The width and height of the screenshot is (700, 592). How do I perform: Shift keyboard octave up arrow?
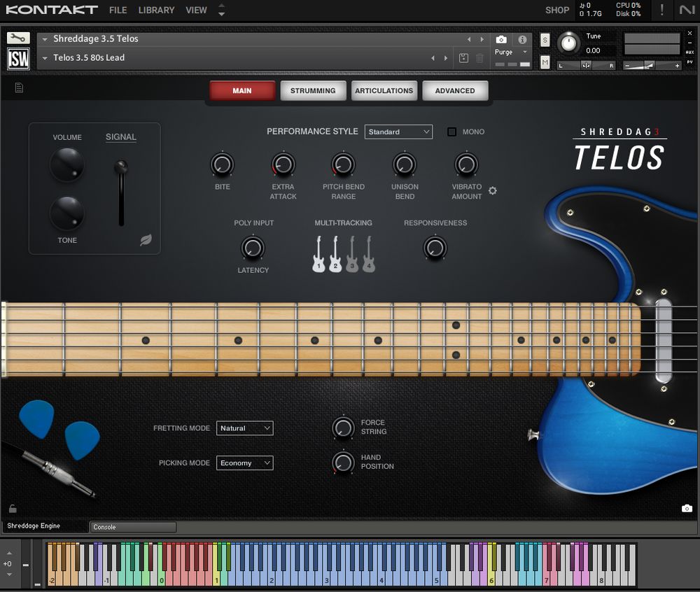[9, 554]
